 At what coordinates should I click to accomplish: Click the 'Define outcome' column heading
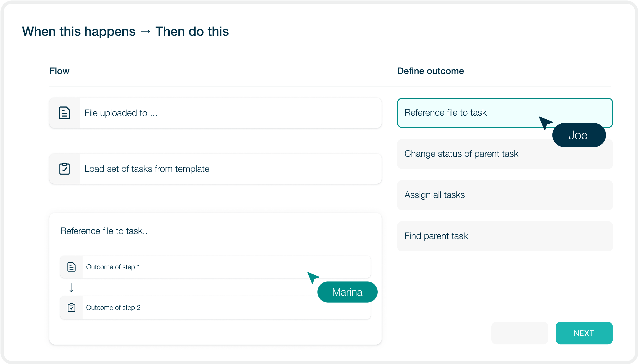[x=430, y=71]
